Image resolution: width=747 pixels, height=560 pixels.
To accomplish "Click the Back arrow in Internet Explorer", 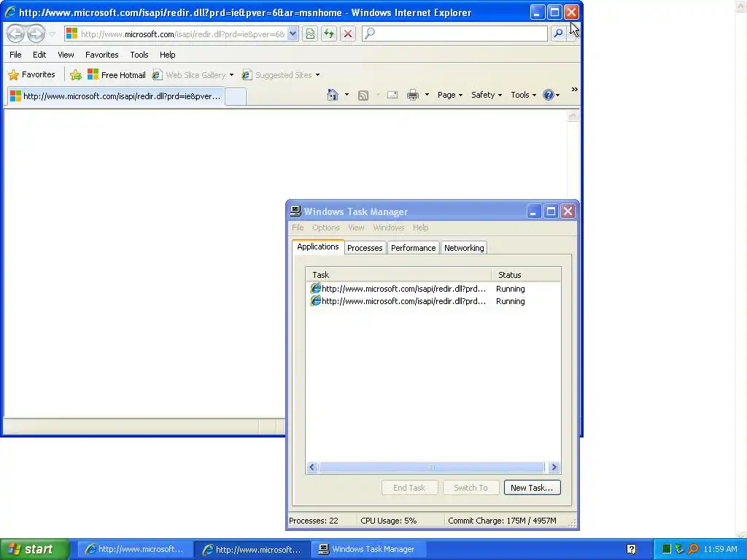I will click(16, 34).
